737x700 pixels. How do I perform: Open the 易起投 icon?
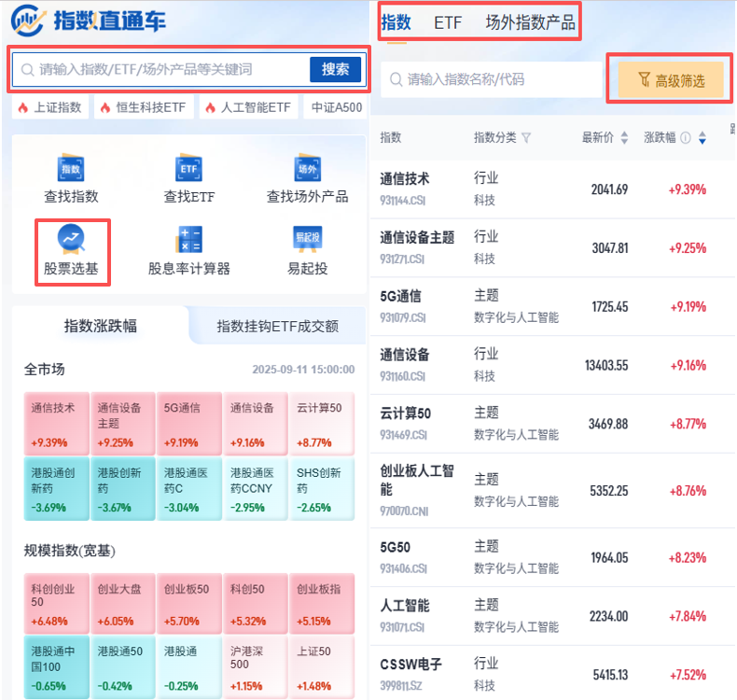[308, 238]
